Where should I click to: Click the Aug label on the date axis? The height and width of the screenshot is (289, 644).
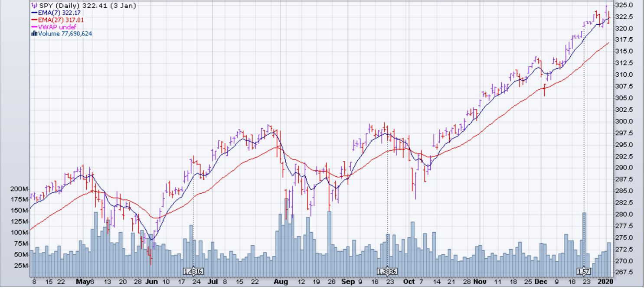pos(281,282)
